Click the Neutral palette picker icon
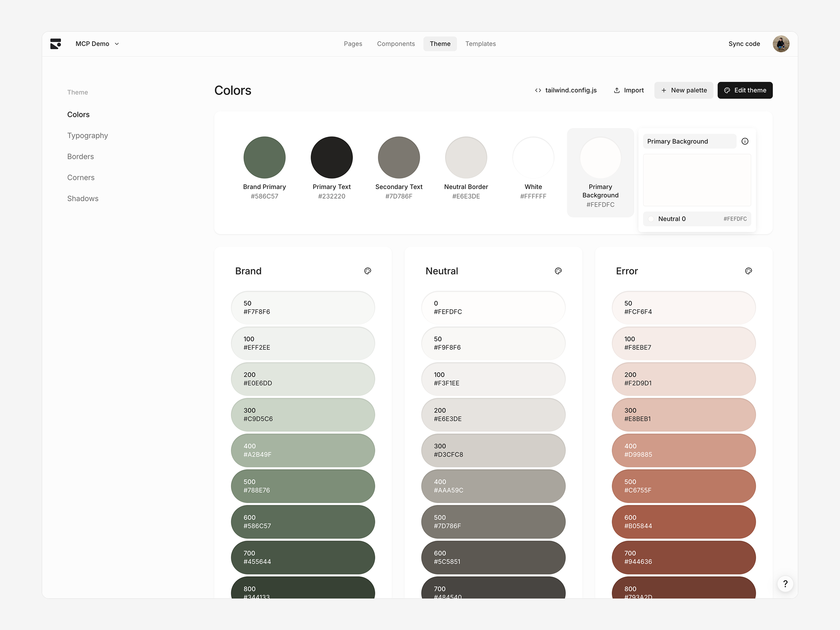This screenshot has width=840, height=630. coord(558,271)
